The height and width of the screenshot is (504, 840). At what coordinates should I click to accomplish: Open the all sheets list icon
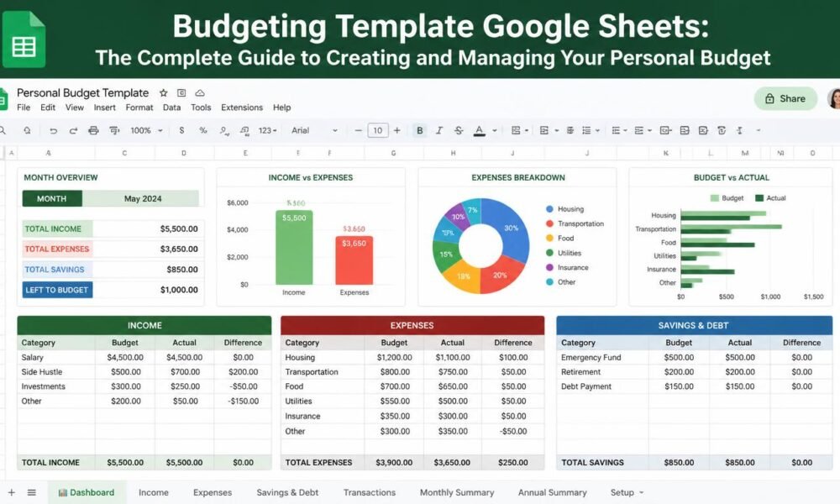pos(32,492)
